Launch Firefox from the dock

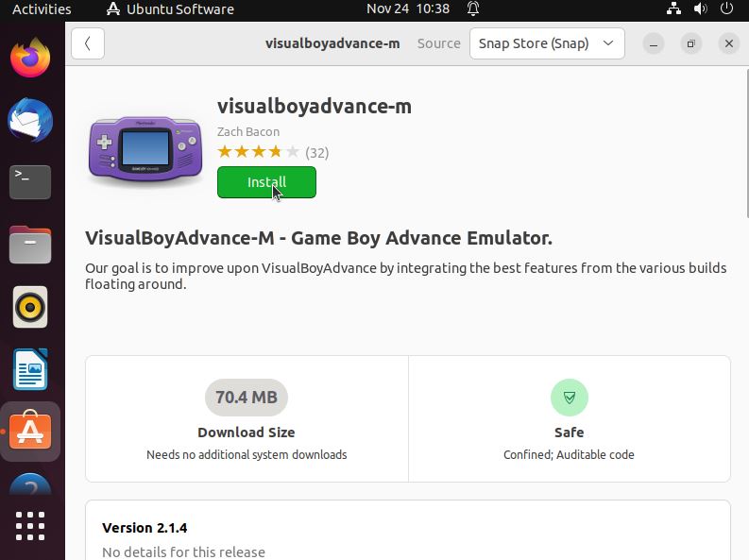coord(30,58)
